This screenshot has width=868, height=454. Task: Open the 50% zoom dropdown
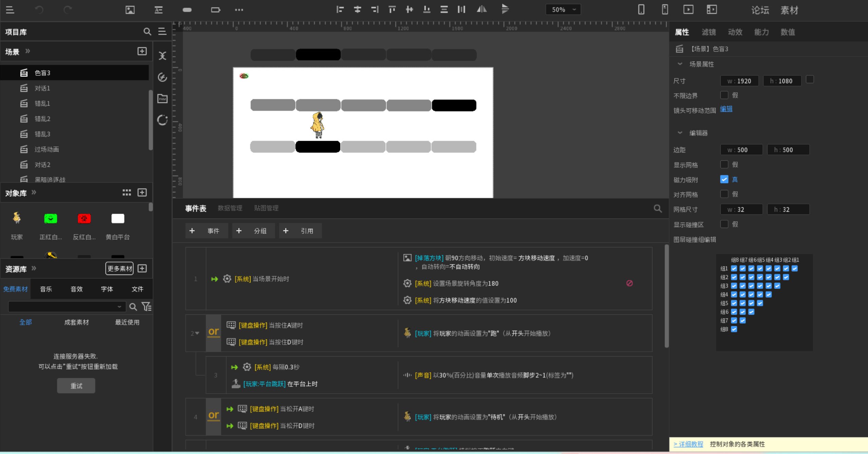click(563, 10)
